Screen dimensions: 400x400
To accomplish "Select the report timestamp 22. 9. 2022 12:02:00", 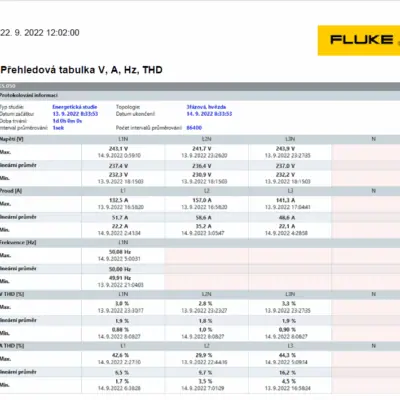I will [40, 33].
